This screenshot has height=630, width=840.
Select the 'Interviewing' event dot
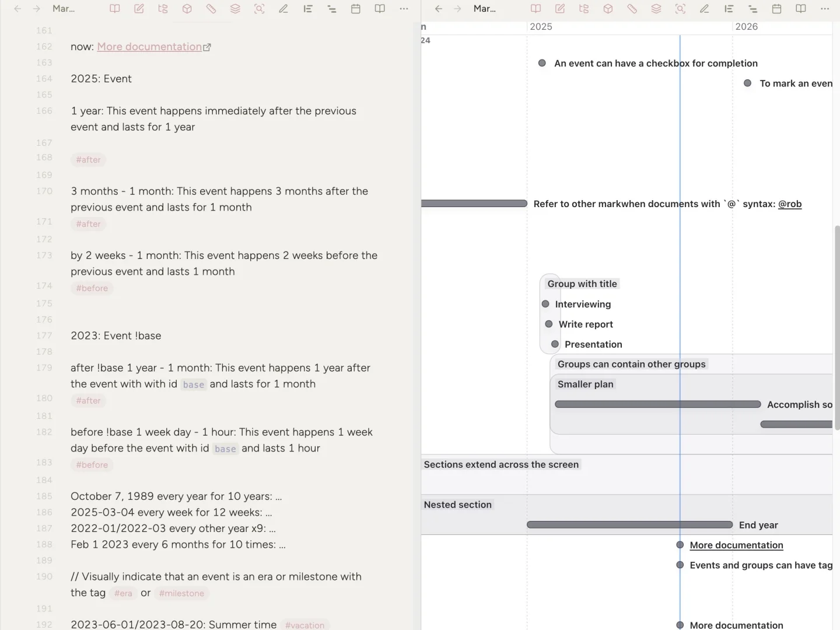[545, 304]
